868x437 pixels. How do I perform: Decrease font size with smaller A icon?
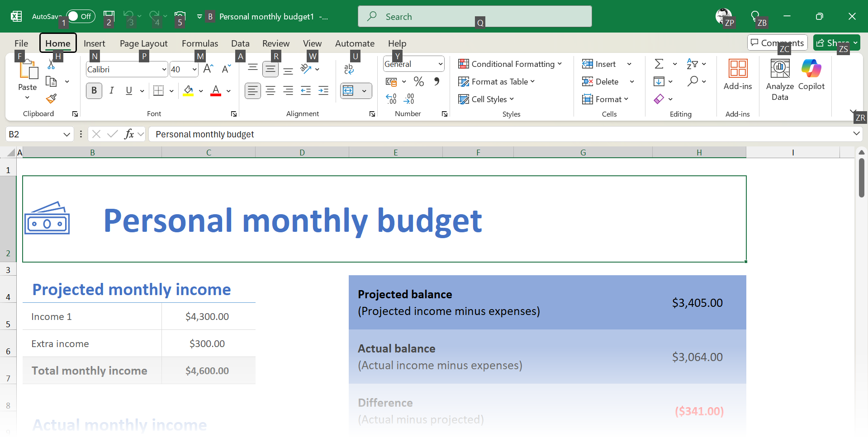(226, 69)
